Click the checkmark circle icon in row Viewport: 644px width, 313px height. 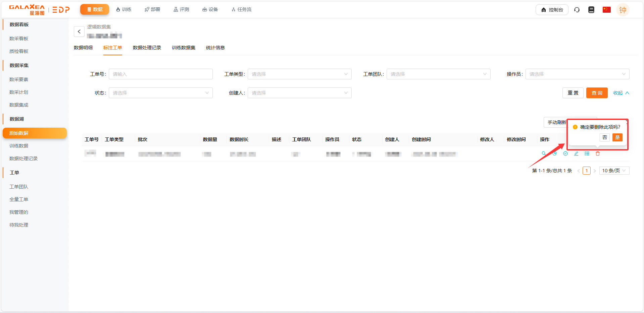(x=565, y=153)
